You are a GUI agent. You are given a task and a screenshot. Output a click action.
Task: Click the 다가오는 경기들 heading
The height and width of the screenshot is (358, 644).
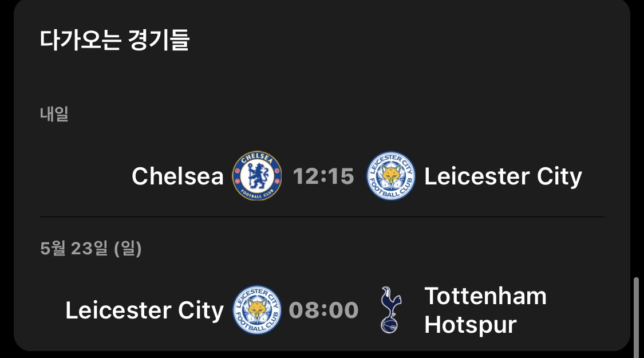[x=114, y=40]
